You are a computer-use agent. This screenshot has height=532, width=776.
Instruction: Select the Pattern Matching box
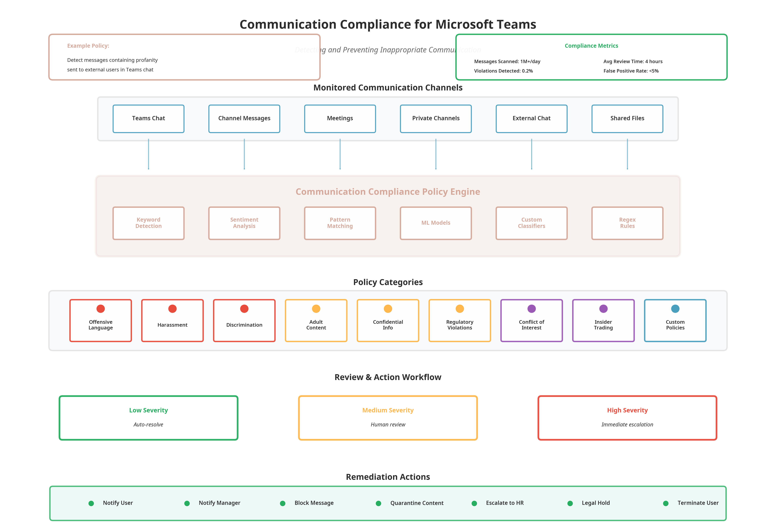(340, 223)
